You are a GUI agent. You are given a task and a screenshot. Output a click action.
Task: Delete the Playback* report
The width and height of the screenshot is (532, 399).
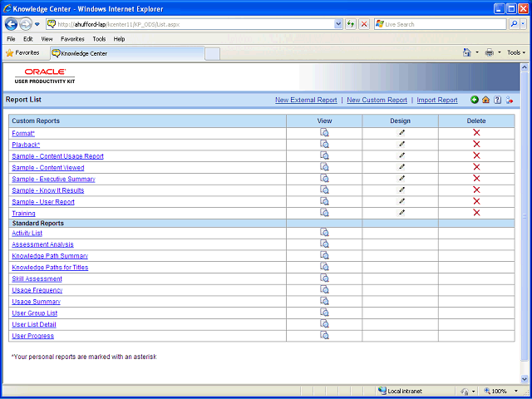pos(476,144)
